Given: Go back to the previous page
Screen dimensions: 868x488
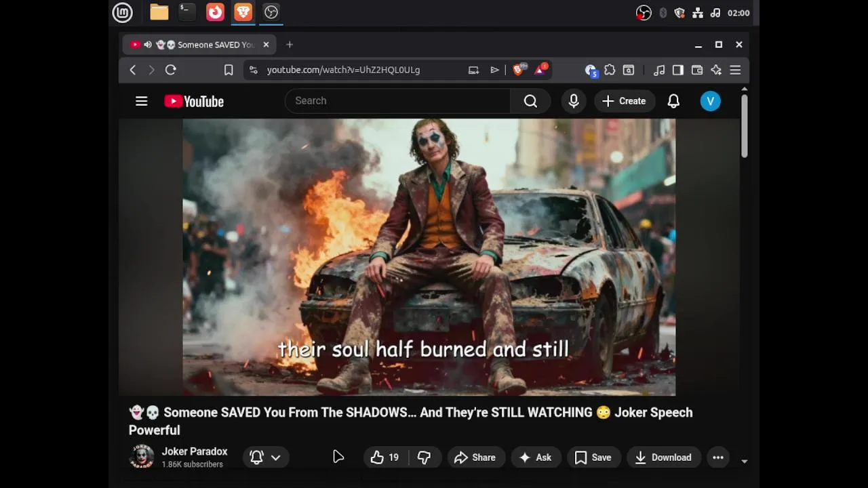Looking at the screenshot, I should [x=133, y=70].
